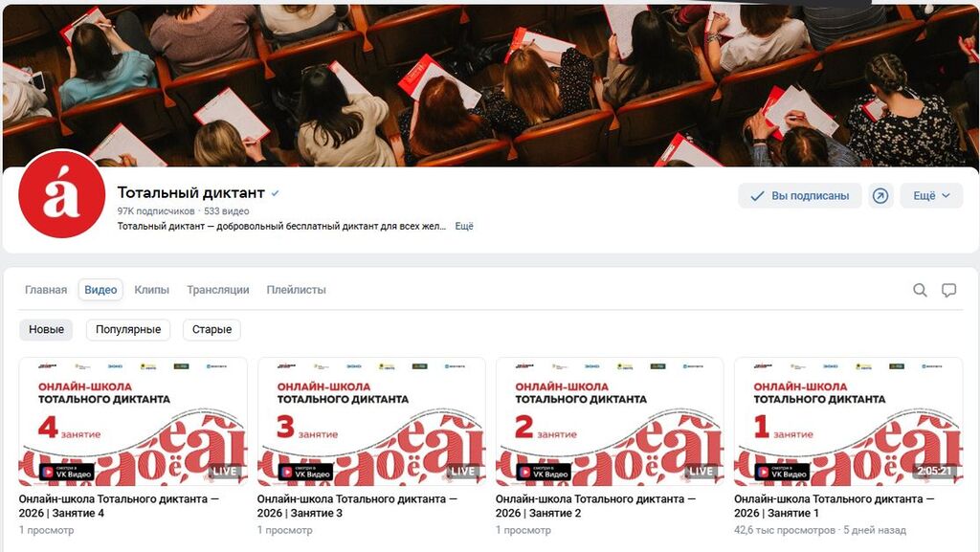
Task: Open video title Занятие 2 link
Action: pos(595,506)
